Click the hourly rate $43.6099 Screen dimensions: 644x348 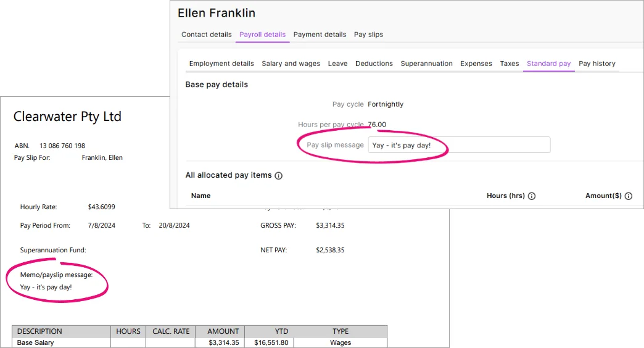click(101, 207)
